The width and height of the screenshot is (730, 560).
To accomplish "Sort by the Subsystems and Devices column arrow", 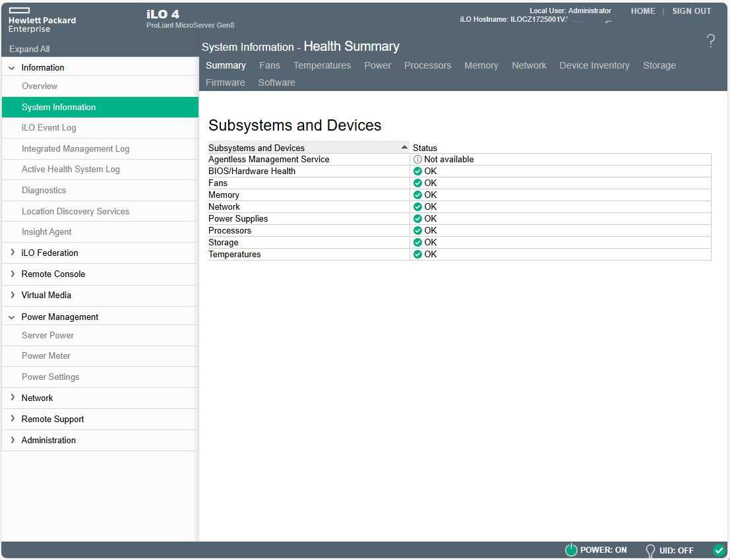I will (x=404, y=147).
